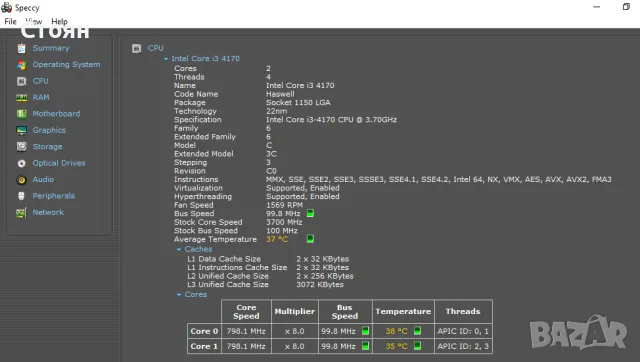Click the Virtualization row label

click(x=198, y=188)
